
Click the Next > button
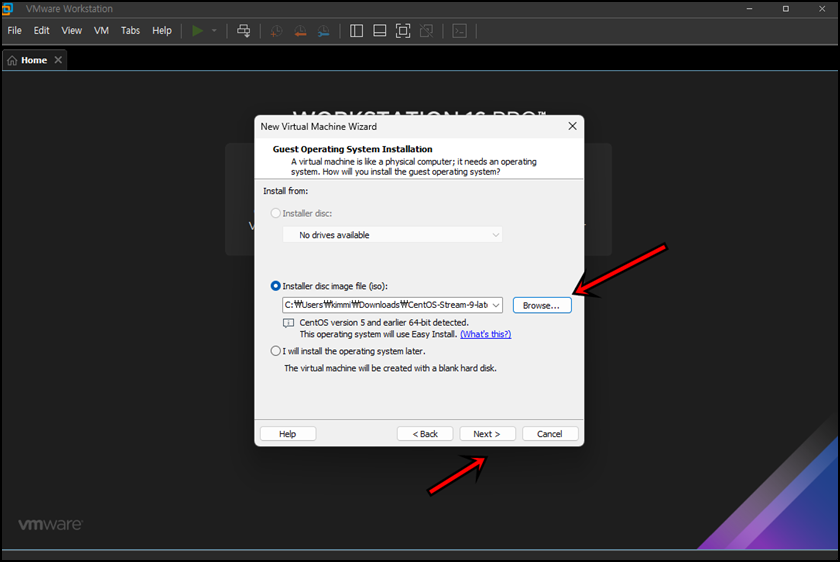point(487,434)
